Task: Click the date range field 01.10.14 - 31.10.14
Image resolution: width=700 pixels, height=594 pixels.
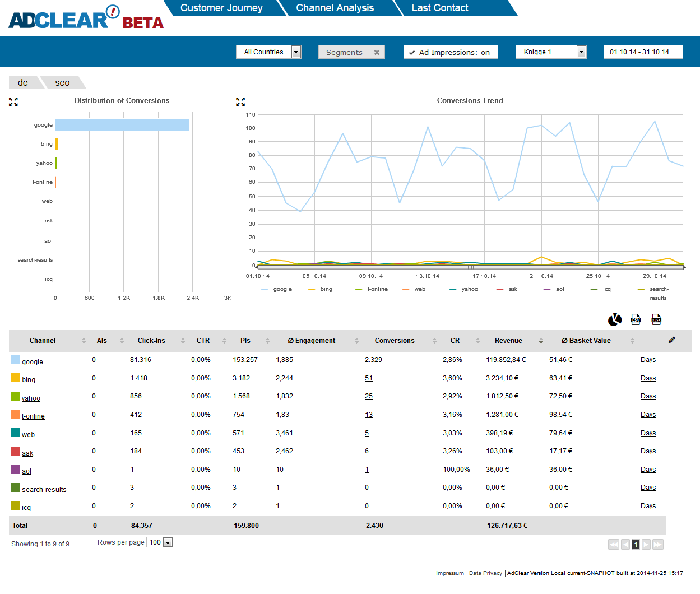Action: (x=643, y=52)
